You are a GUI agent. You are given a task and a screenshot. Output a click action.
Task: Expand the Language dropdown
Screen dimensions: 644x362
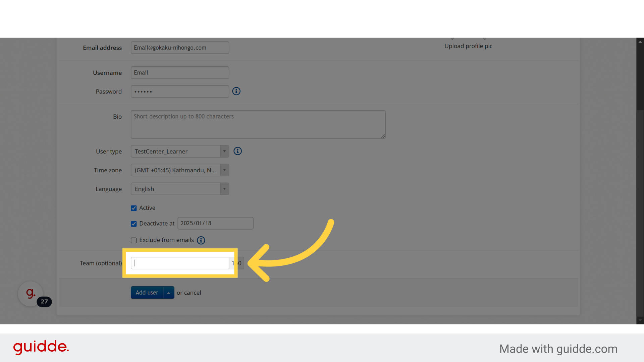(180, 189)
